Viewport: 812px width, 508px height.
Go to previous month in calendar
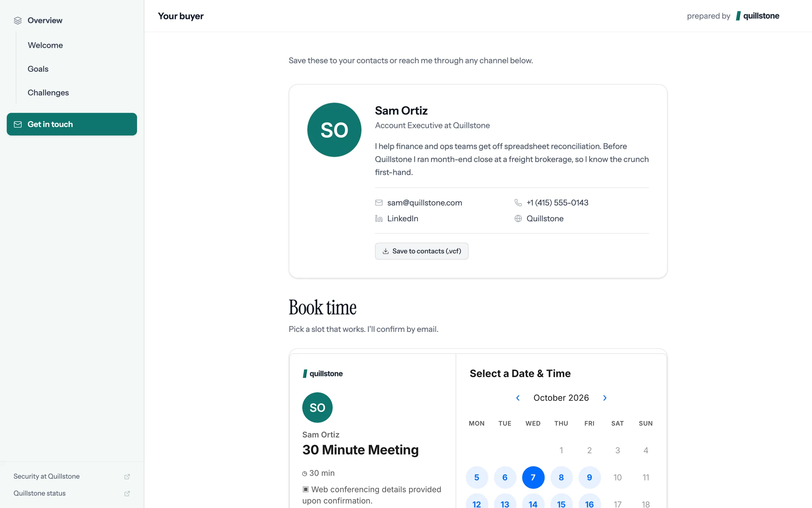coord(518,398)
